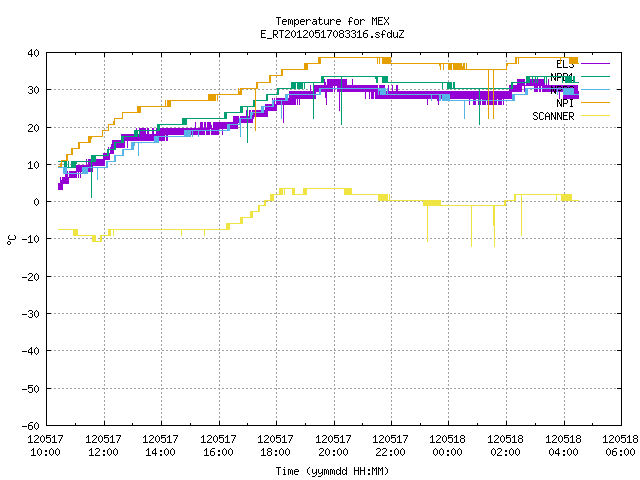Click the y-axis tick label 30
Screen dimensions: 640x480
(33, 90)
